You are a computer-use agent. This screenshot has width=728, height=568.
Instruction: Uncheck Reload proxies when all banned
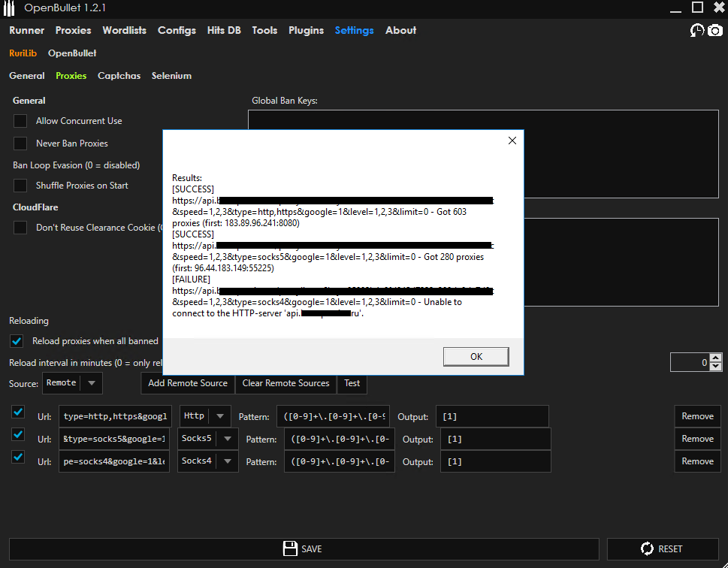[16, 340]
